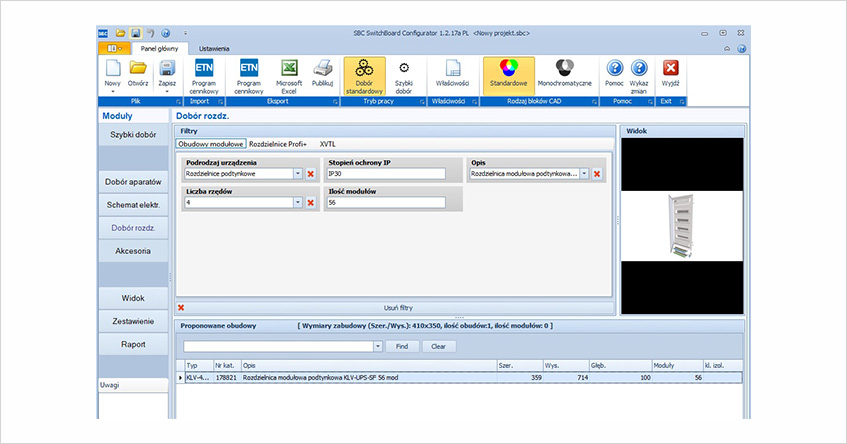The image size is (847, 444).
Task: Click the quick-access open folder icon
Action: pyautogui.click(x=120, y=33)
